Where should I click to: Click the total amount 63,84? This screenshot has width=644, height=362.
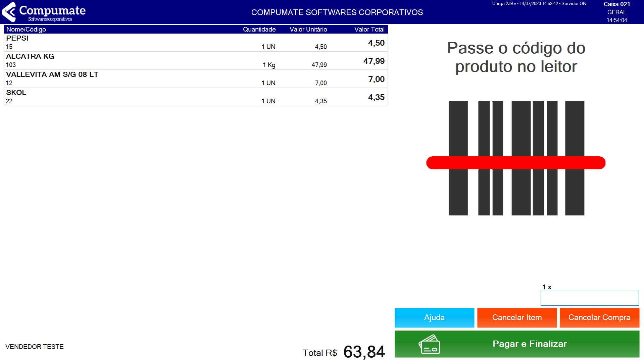[364, 352]
